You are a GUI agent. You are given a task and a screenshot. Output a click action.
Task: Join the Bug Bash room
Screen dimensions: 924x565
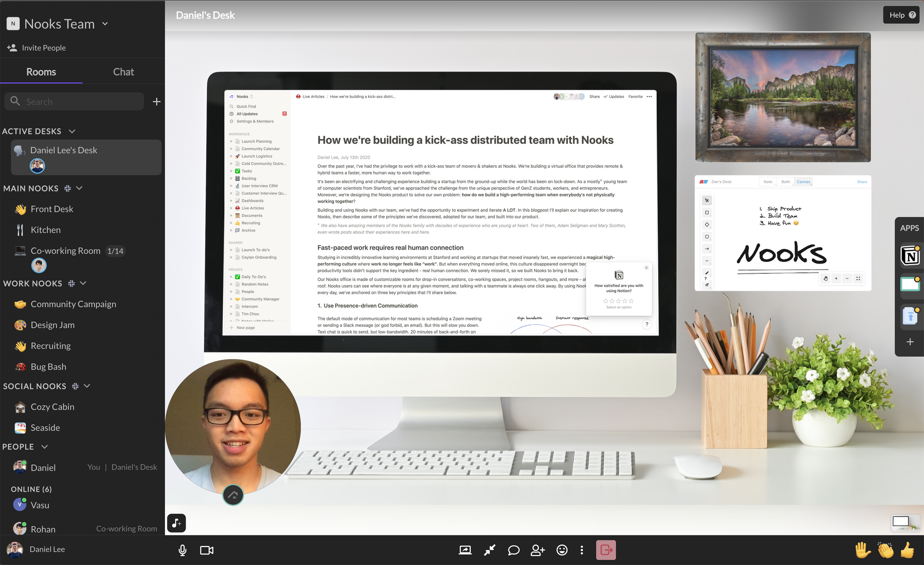tap(49, 367)
